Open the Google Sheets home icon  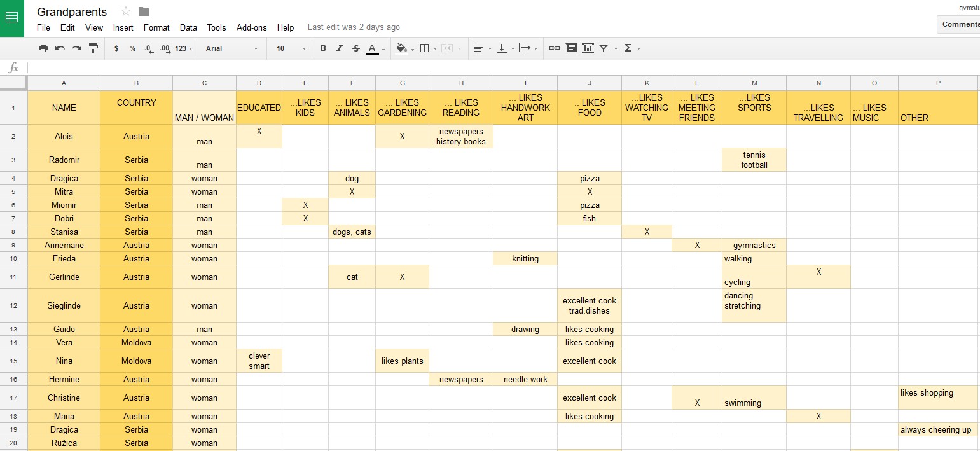(x=11, y=18)
